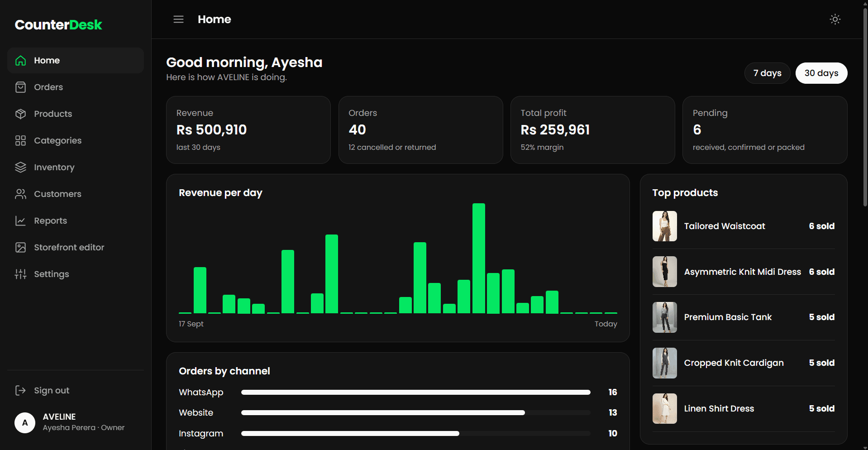Select the 30 days range
The image size is (868, 450).
[x=821, y=73]
